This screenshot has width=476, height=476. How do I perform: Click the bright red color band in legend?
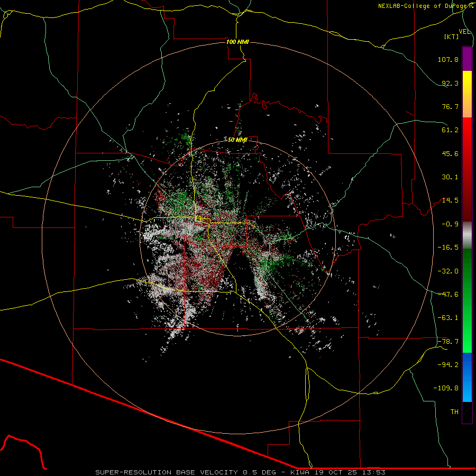pyautogui.click(x=467, y=169)
